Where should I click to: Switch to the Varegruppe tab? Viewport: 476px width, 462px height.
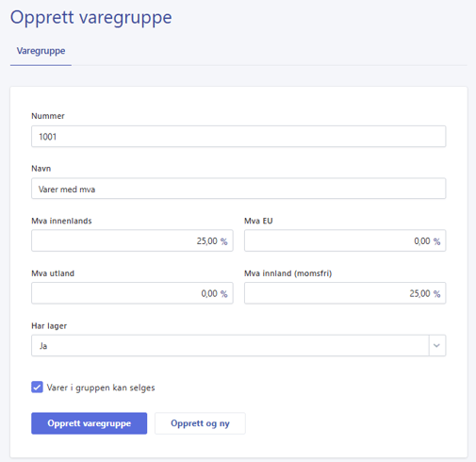coord(41,51)
